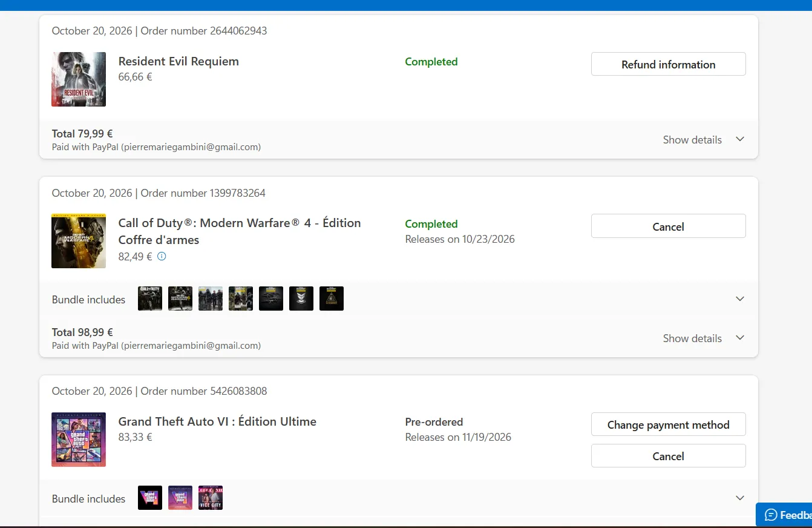Viewport: 812px width, 528px height.
Task: Open Call of Duty Modern Warfare 4 title link
Action: [x=240, y=231]
